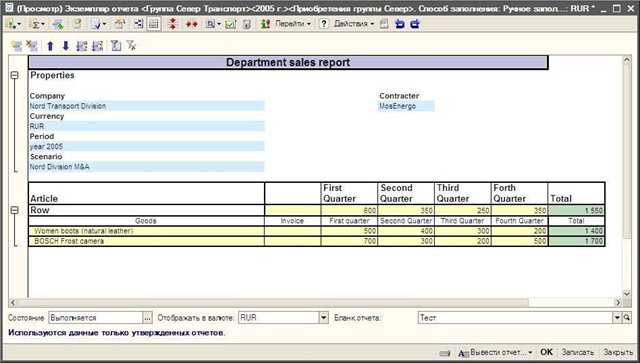Click the Закрыть button
Screen dimensions: 640x363
[618, 352]
